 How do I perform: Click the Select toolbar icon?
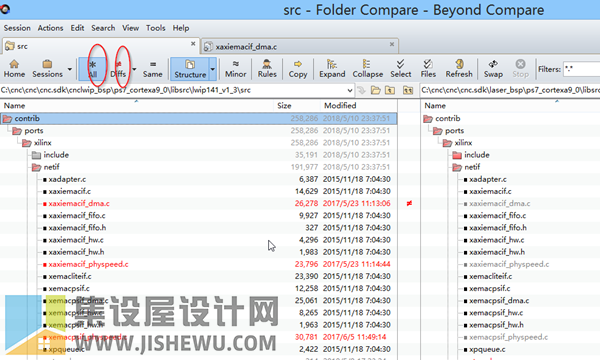click(401, 69)
